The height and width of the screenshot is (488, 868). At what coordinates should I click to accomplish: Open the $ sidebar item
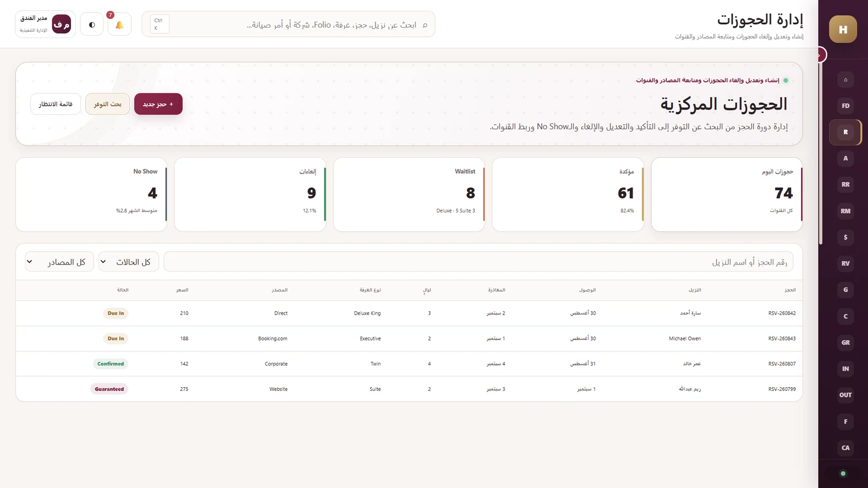click(845, 237)
